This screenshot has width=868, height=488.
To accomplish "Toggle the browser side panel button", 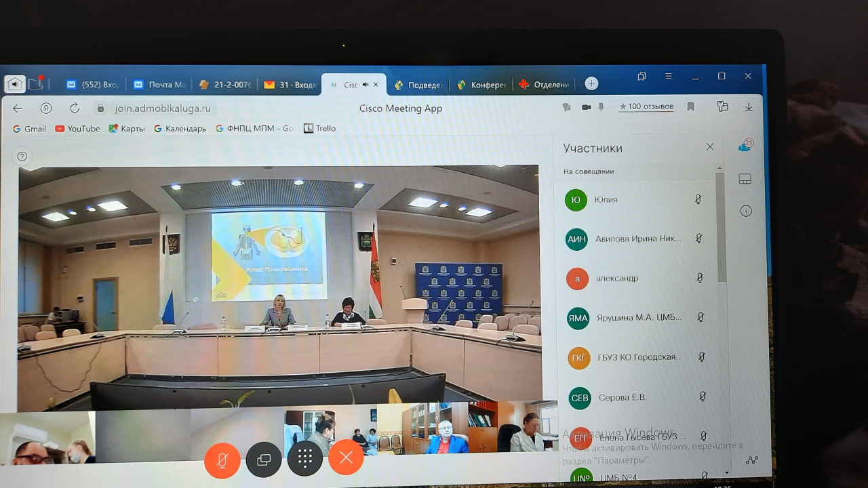I will 642,76.
